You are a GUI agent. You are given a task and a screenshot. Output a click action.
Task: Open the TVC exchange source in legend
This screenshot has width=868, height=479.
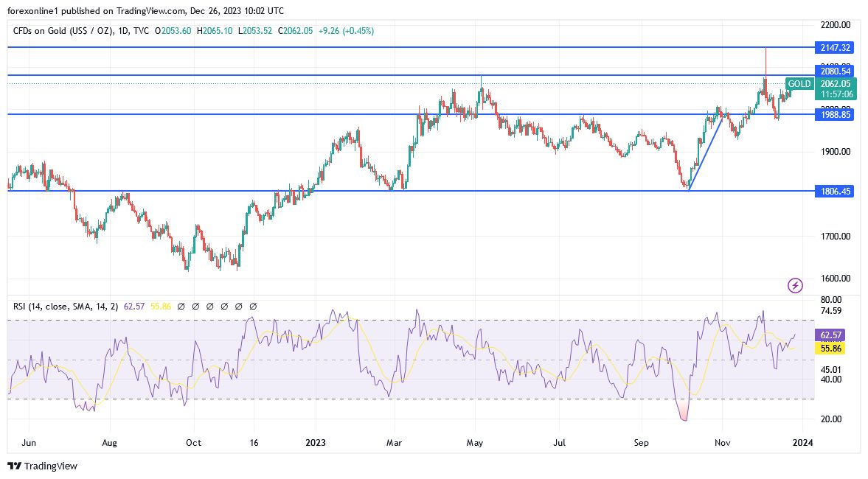[140, 31]
